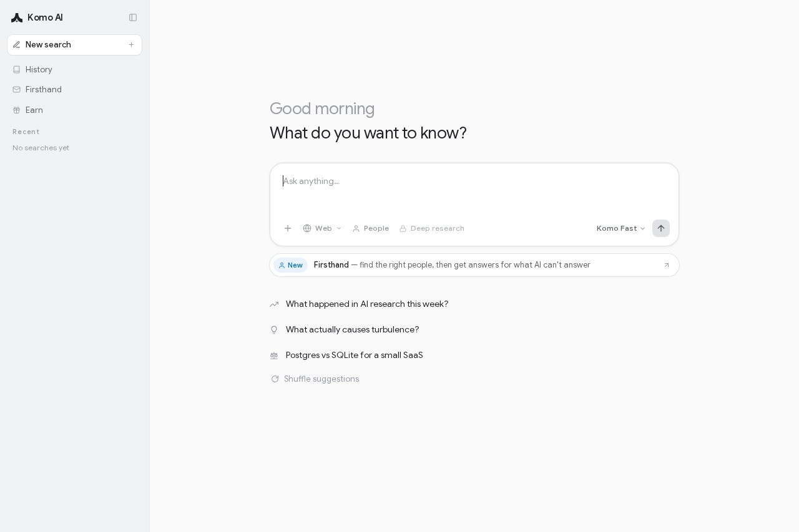
Task: Click the History book icon
Action: point(17,70)
